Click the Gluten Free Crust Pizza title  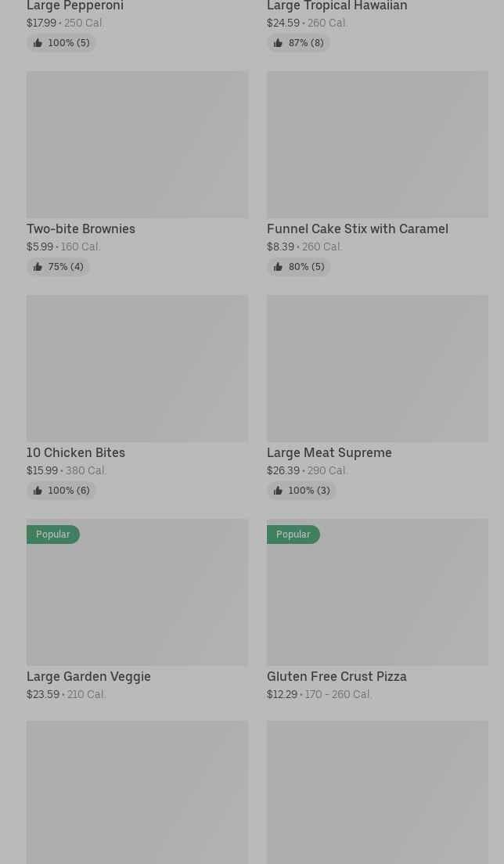click(x=337, y=676)
